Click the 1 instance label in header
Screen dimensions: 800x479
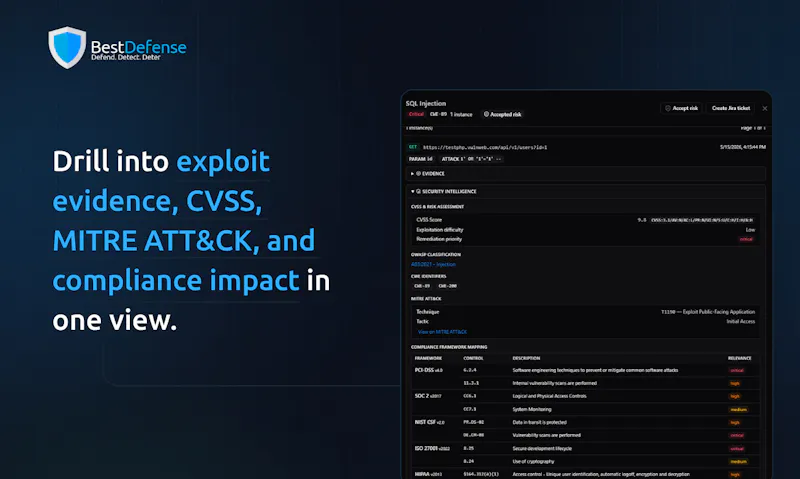[x=461, y=114]
